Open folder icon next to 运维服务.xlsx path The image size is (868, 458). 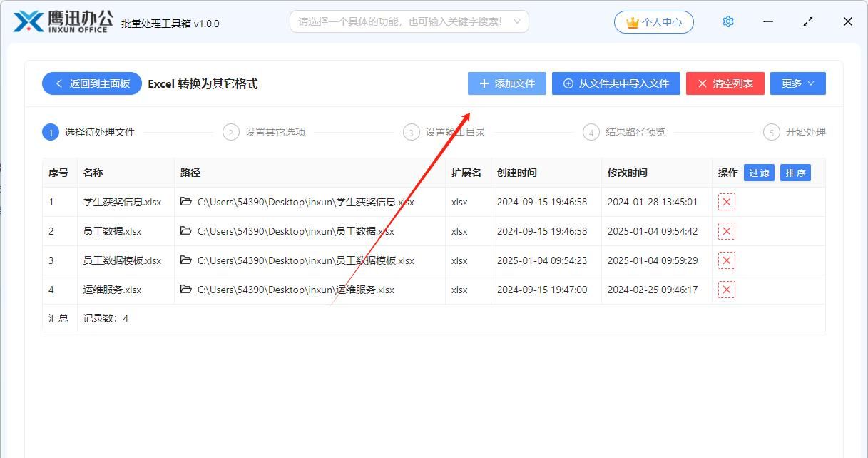coord(184,290)
